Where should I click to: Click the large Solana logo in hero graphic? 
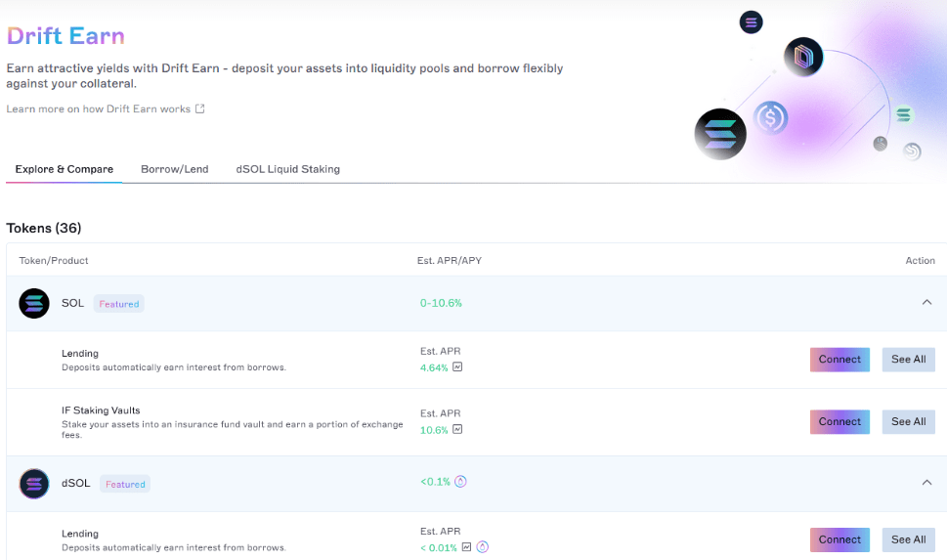coord(720,134)
